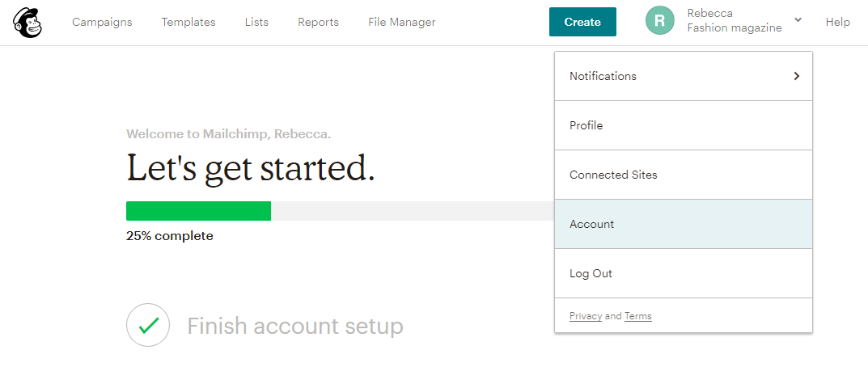
Task: Open the Privacy link
Action: coord(586,316)
